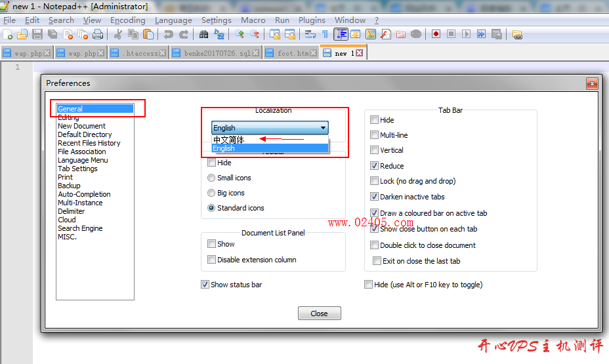Switch to the foot.htm tab

pos(291,53)
